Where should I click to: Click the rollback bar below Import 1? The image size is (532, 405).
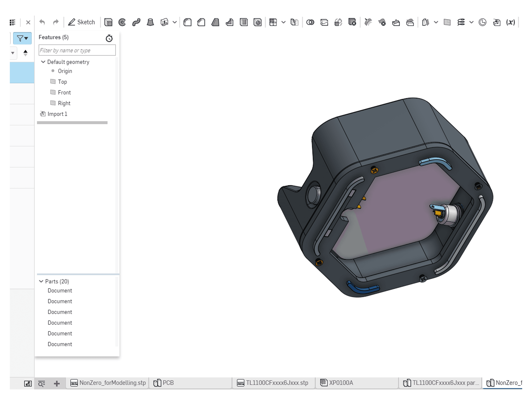coord(72,123)
